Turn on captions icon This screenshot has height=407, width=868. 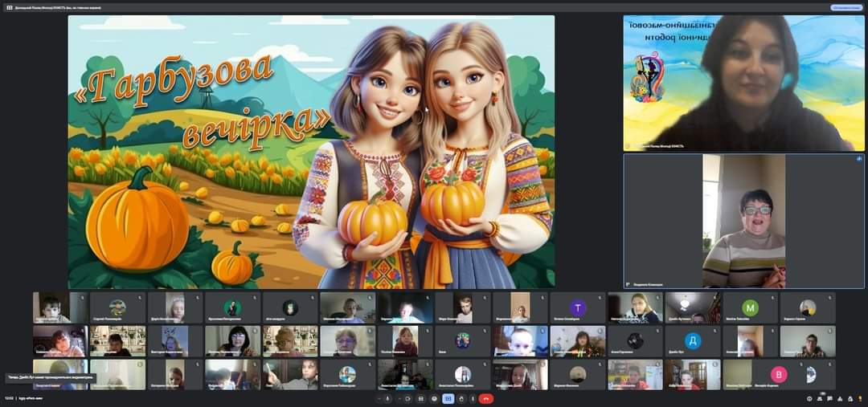(420, 399)
